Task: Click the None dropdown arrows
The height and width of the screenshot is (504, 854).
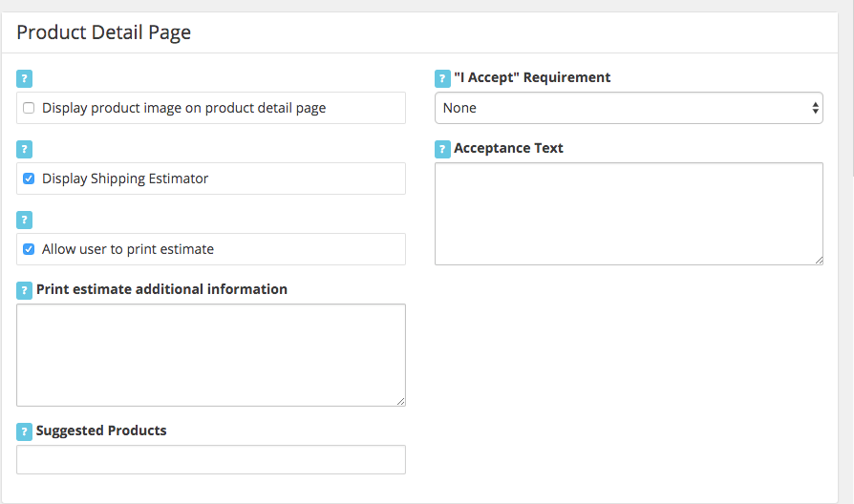Action: click(815, 108)
